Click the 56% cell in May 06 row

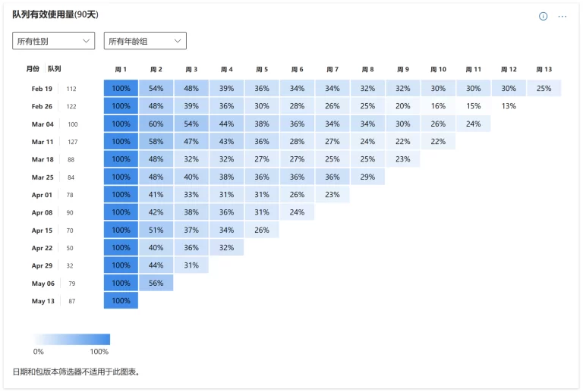156,283
